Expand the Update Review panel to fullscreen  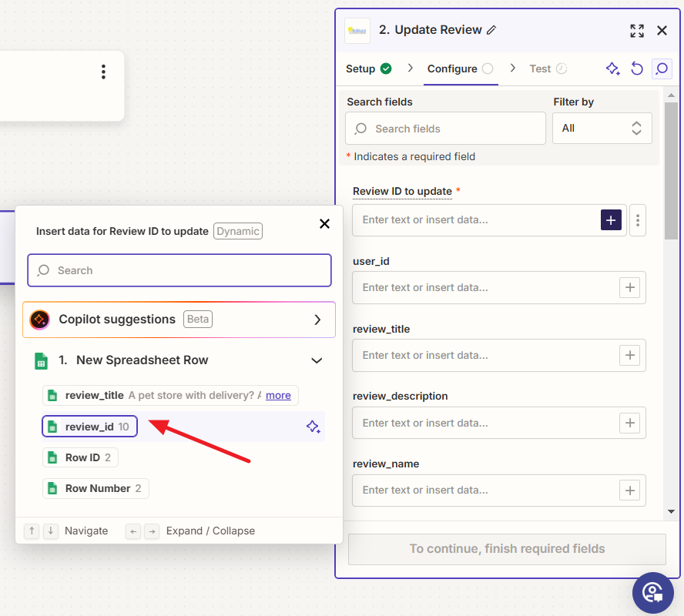click(637, 31)
